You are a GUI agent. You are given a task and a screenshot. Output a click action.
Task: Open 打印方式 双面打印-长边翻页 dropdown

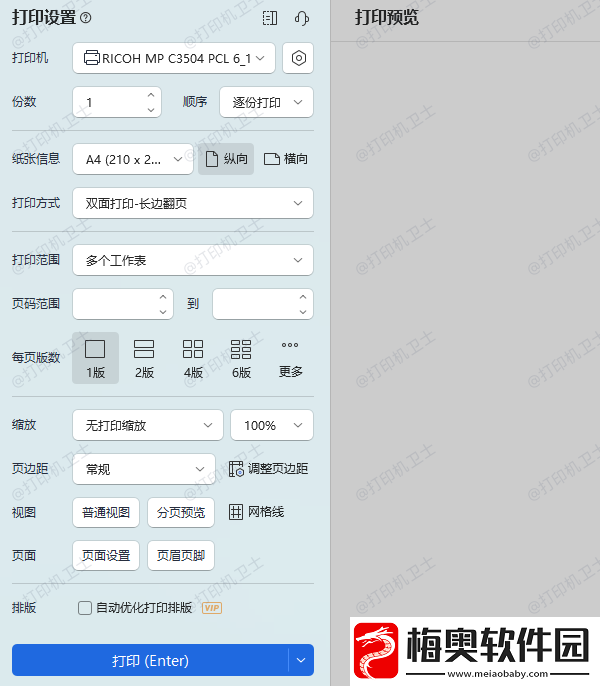pos(193,203)
